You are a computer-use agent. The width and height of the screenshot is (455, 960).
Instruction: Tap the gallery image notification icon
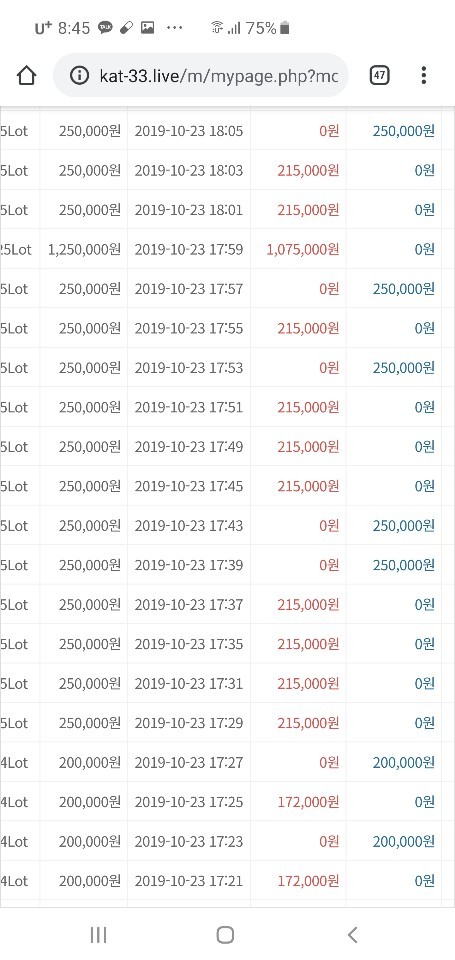(x=148, y=28)
